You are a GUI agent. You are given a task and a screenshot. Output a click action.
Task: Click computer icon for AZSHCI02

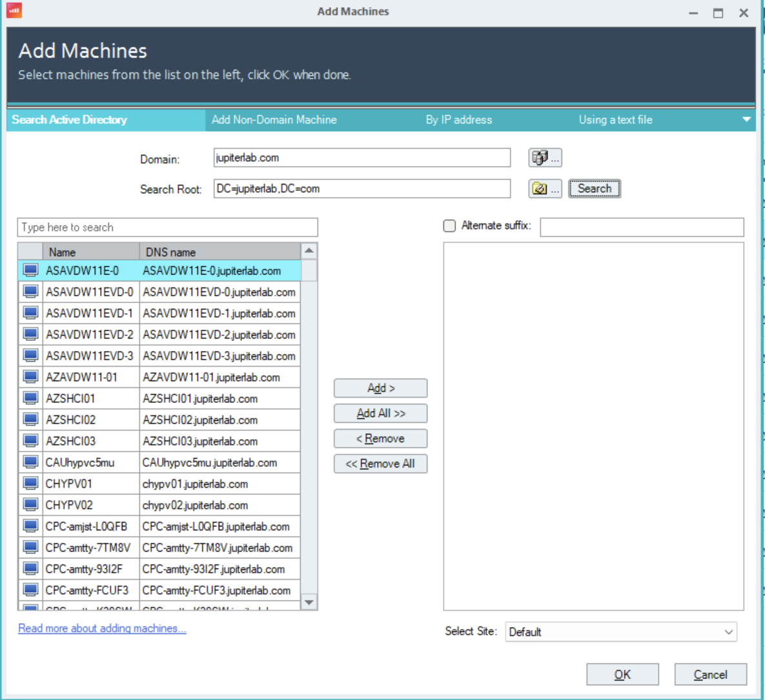[x=31, y=420]
